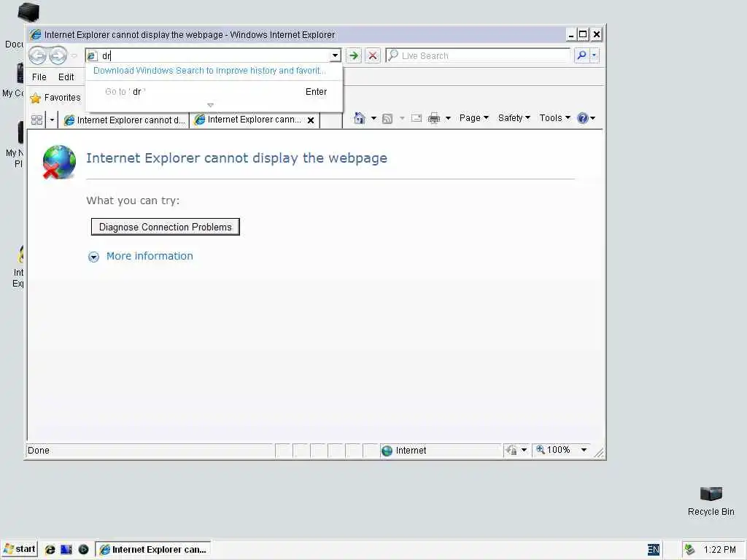Open the Page menu
This screenshot has width=747, height=560.
click(474, 117)
